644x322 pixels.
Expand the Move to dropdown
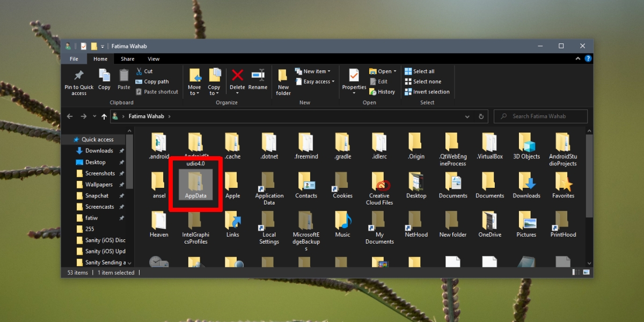tap(194, 82)
